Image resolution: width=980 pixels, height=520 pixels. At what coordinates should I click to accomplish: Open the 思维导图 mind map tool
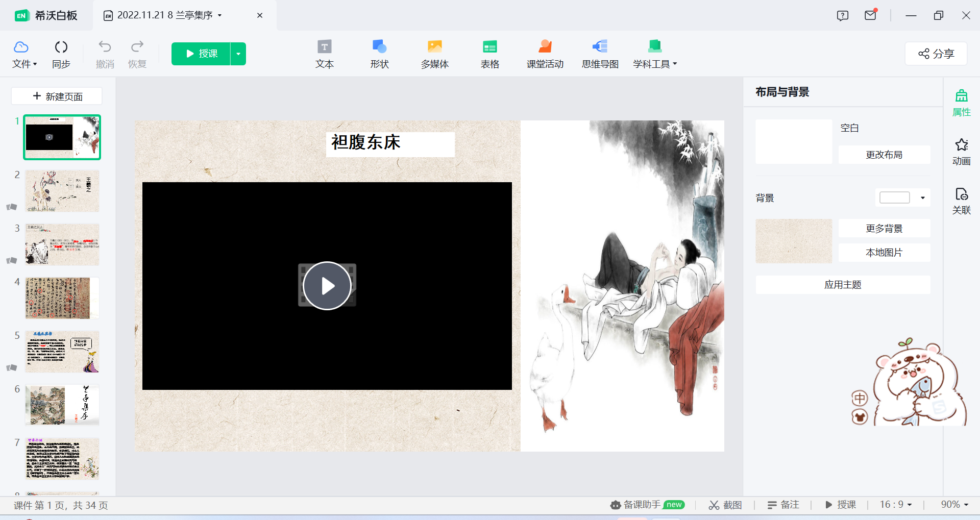tap(600, 54)
